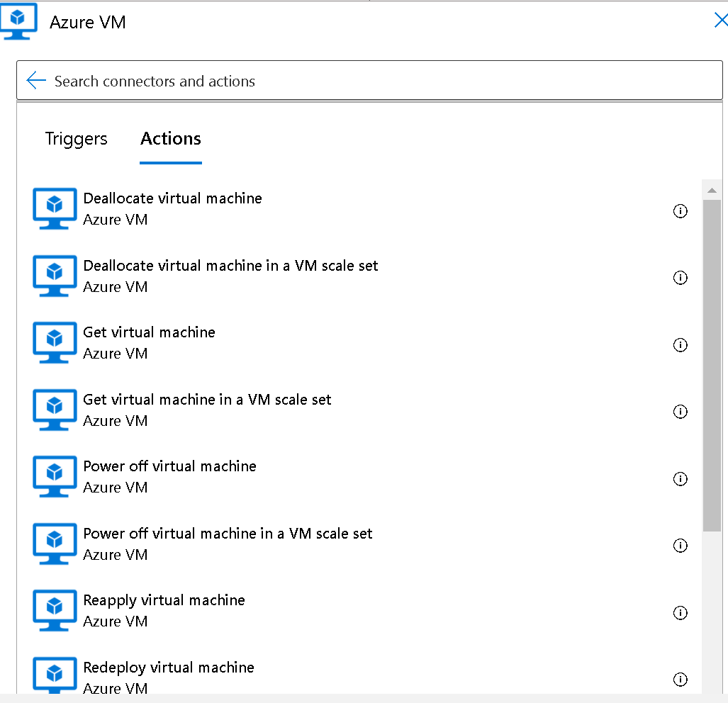Select the Power off virtual machine in a VM scale set action
This screenshot has width=728, height=703.
[227, 534]
